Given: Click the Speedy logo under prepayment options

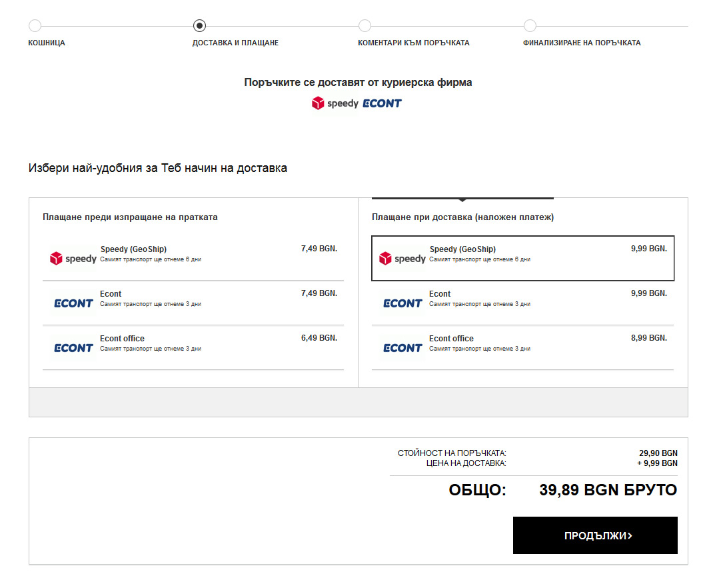Looking at the screenshot, I should (x=73, y=259).
